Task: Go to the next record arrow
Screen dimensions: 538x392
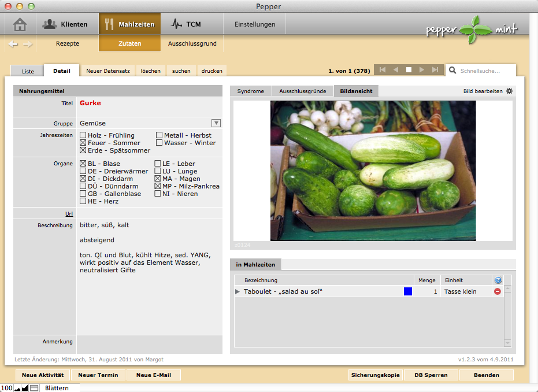Action: point(422,70)
